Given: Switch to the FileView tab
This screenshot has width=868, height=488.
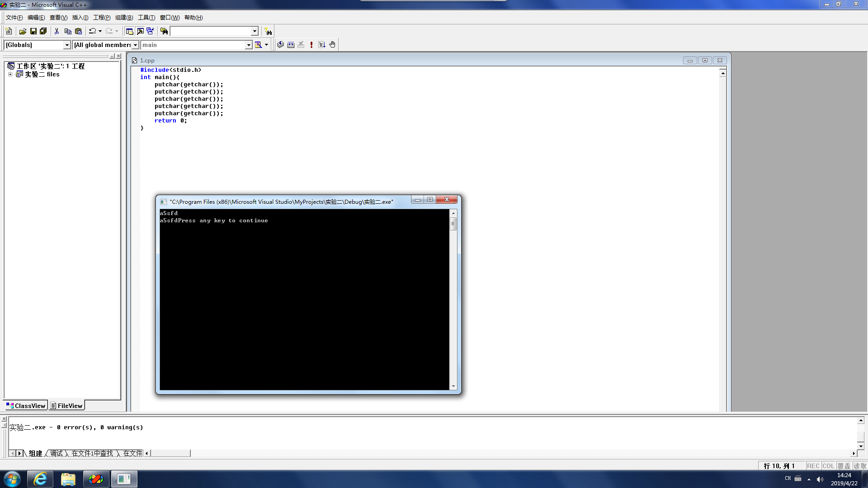Looking at the screenshot, I should click(x=66, y=406).
